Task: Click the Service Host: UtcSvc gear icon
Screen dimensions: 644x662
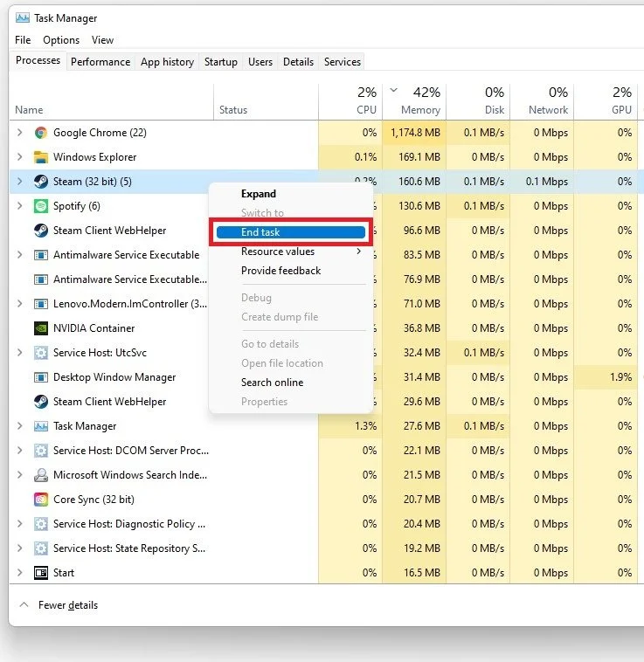Action: pos(41,353)
